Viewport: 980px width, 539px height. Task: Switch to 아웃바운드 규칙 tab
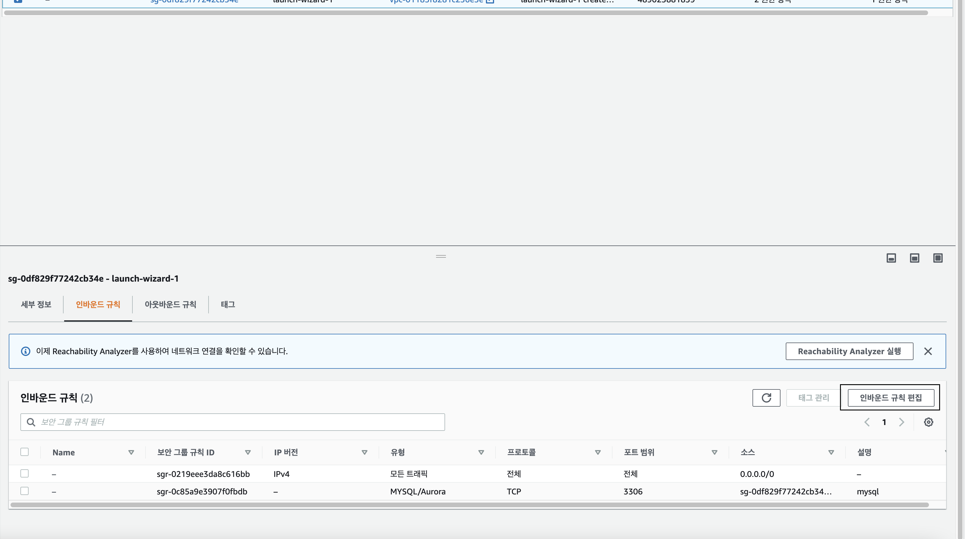(170, 304)
